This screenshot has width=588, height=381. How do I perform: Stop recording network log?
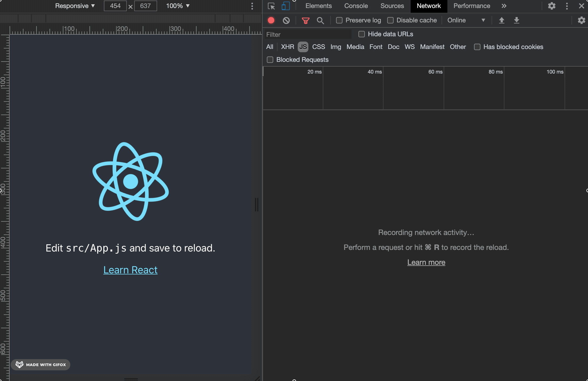tap(271, 20)
